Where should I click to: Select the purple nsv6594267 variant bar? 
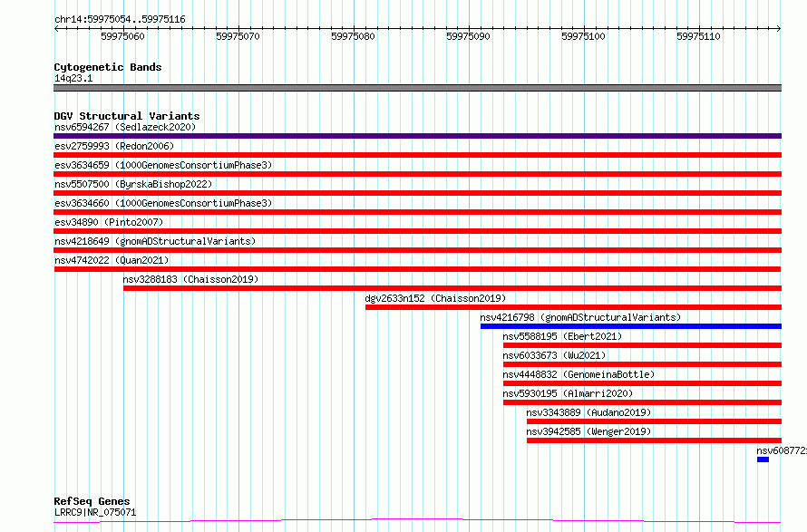[417, 136]
